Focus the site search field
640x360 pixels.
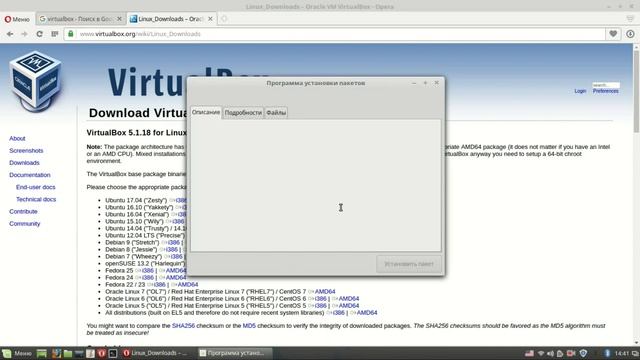(606, 85)
